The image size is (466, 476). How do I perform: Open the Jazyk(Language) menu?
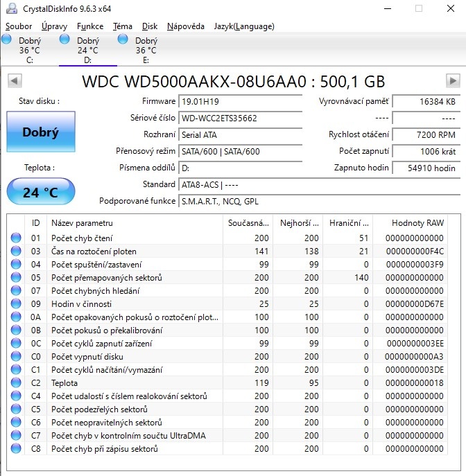pos(244,26)
